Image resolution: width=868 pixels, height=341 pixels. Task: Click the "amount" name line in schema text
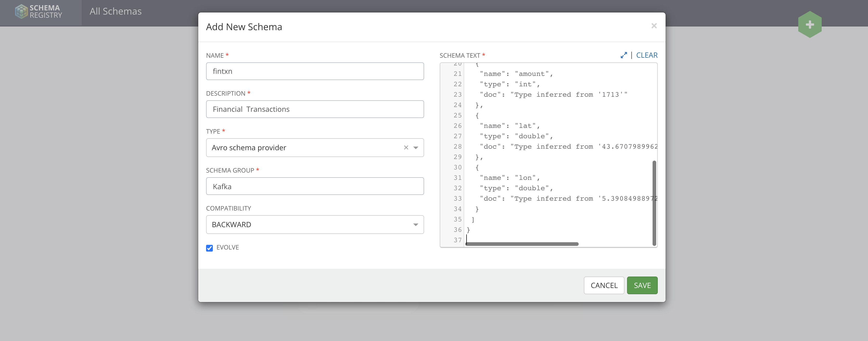tap(516, 74)
